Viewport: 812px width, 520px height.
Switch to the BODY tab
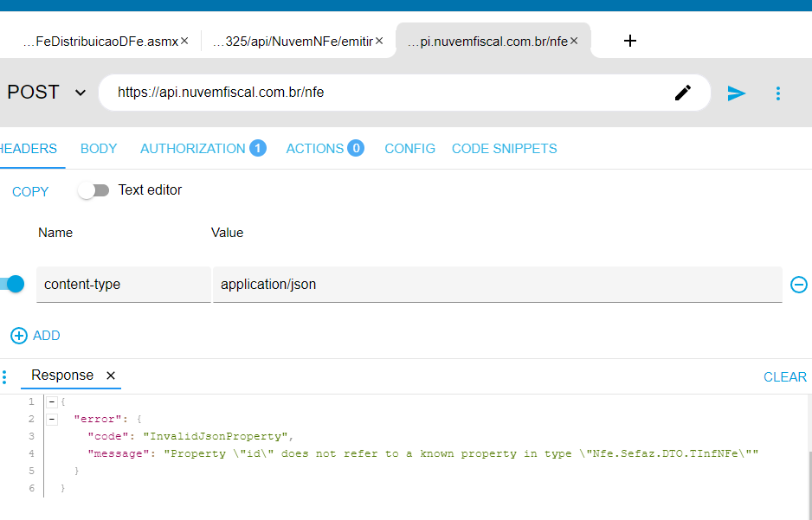(x=99, y=149)
